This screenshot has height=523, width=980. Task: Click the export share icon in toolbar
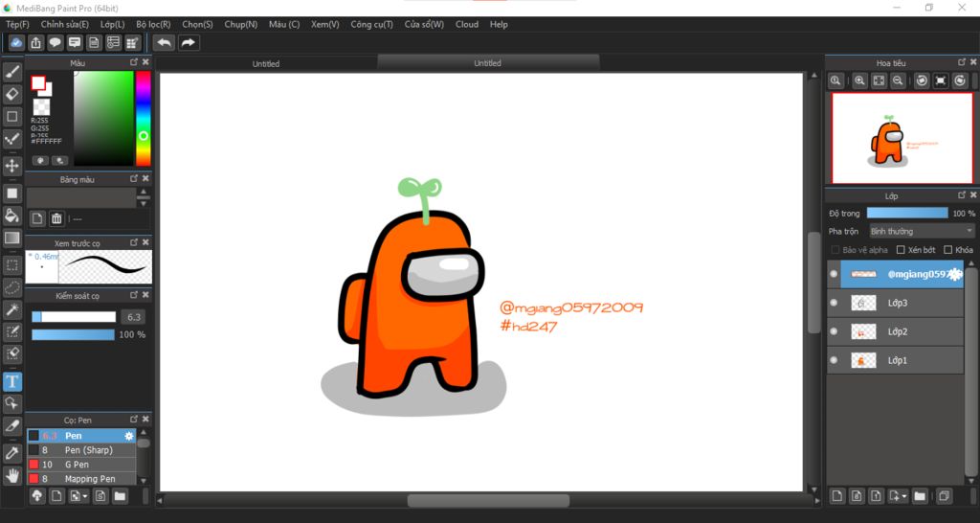(x=36, y=42)
